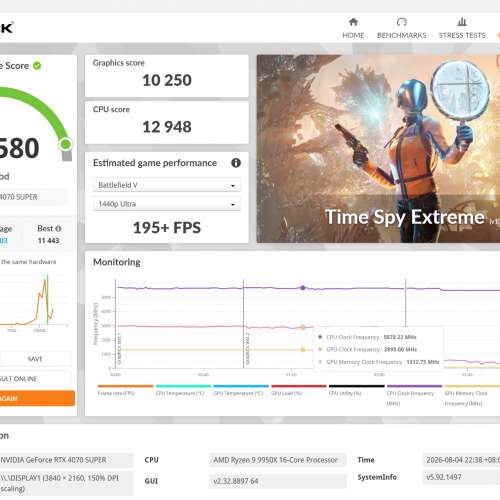Viewport: 500px width, 500px height.
Task: Click the Graphics score value 10 250
Action: click(x=167, y=80)
